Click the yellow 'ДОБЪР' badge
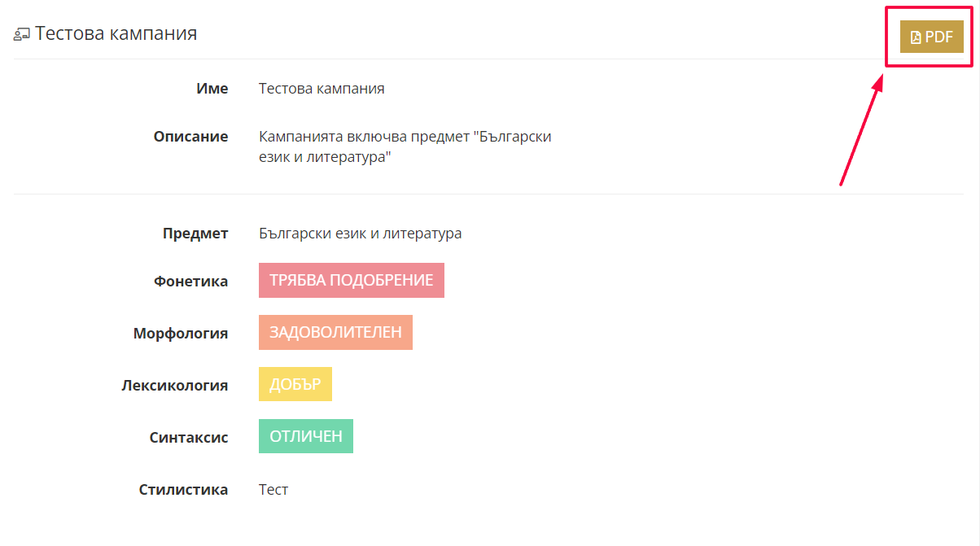This screenshot has width=980, height=546. (x=295, y=384)
